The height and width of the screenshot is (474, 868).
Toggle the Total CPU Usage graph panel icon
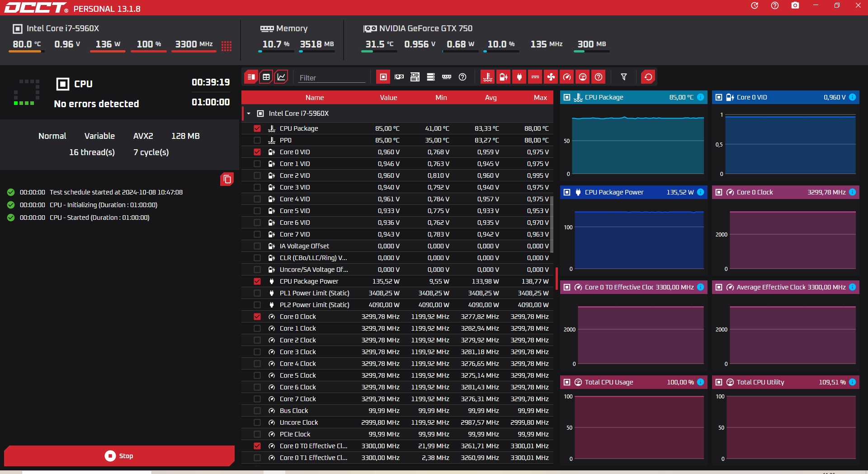[x=567, y=382]
